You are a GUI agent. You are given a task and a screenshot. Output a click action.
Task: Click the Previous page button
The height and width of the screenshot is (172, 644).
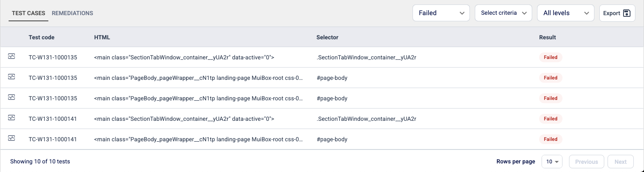click(x=587, y=162)
